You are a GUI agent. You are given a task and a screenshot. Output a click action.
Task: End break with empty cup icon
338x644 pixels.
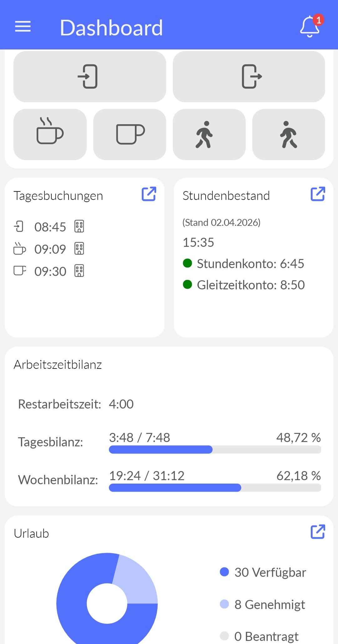coord(130,134)
